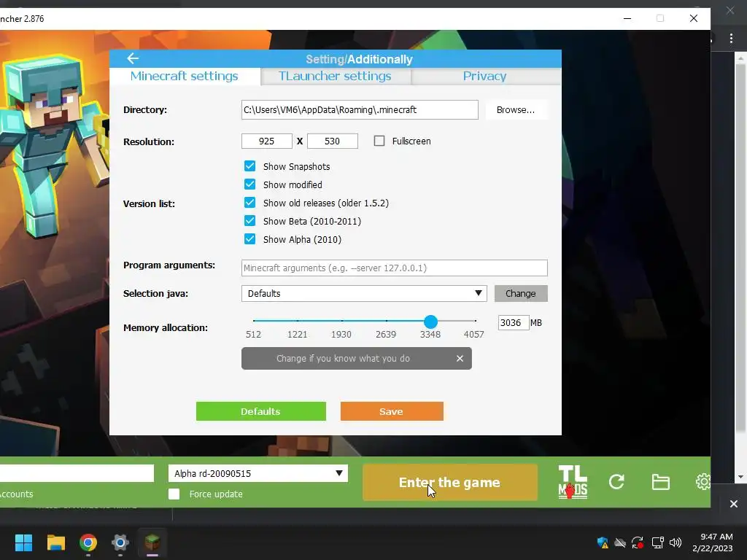Open the three-dot menu in background window

pyautogui.click(x=731, y=39)
